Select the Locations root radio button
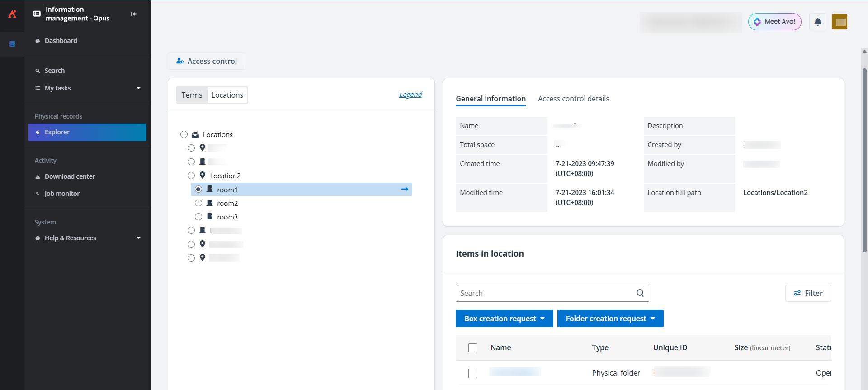Image resolution: width=868 pixels, height=390 pixels. click(184, 134)
